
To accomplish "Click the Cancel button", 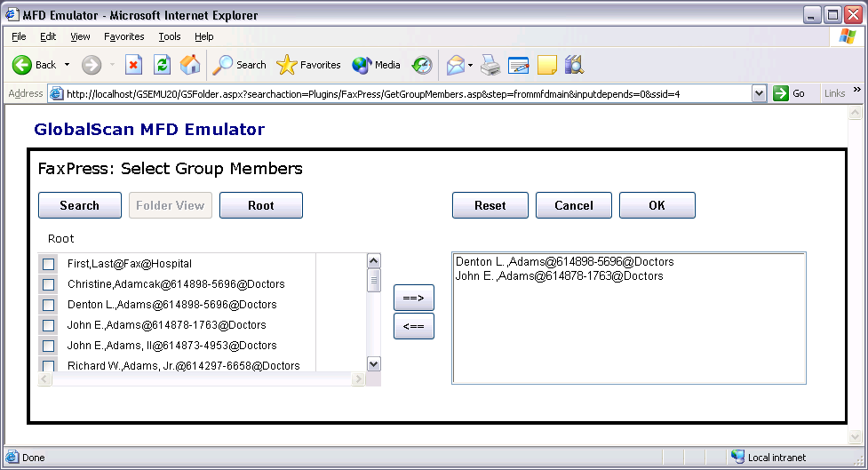I will pos(574,205).
